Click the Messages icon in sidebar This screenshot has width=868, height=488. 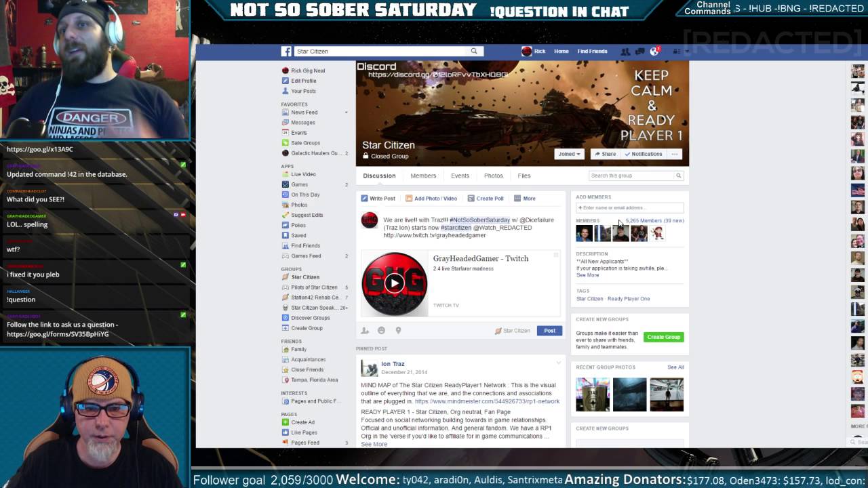tap(285, 123)
